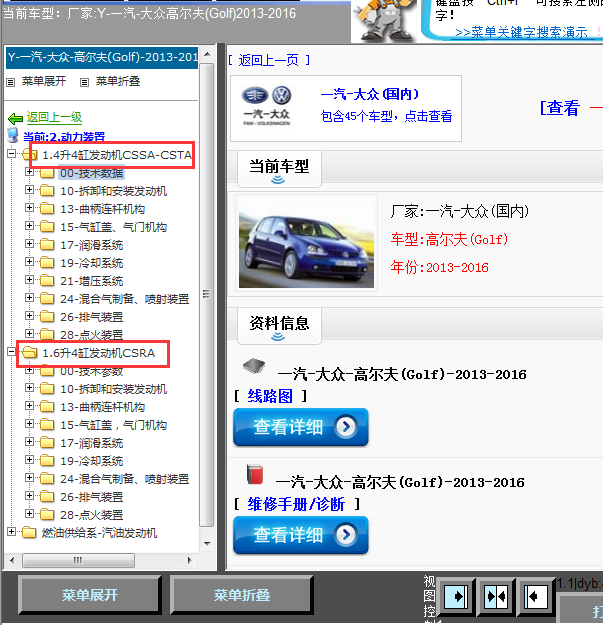Expand 19-冷却系统 under 1.4升 engine
This screenshot has width=603, height=625.
(29, 261)
